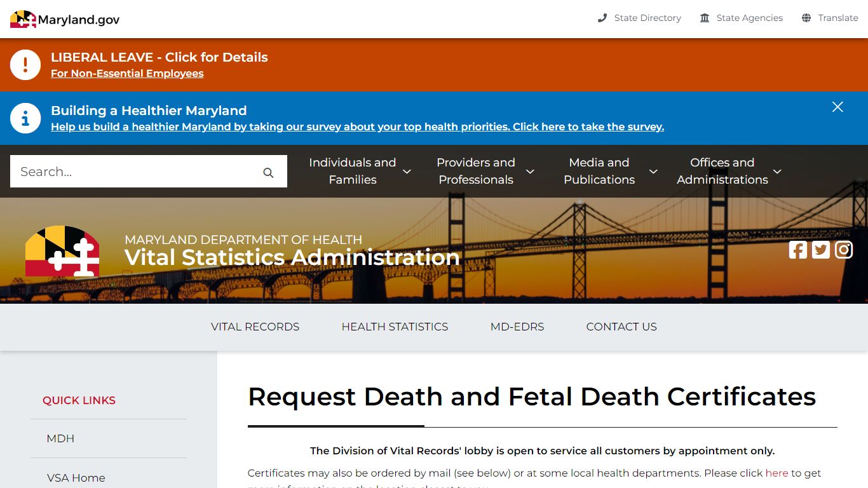Screen dimensions: 868x488
Task: Open the MDH quick link
Action: pyautogui.click(x=60, y=438)
